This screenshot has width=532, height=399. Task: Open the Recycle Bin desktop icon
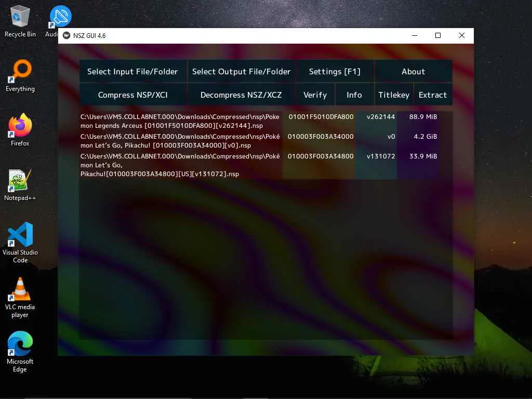tap(20, 21)
